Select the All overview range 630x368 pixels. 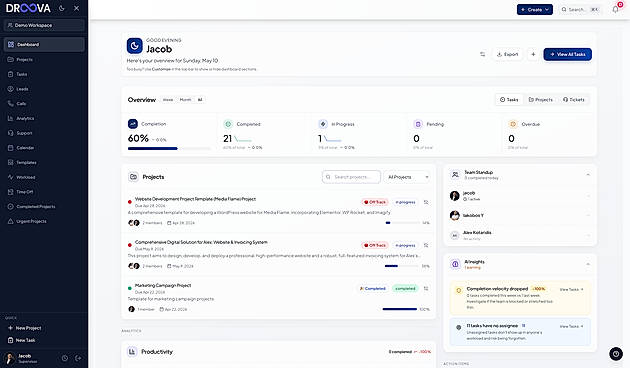(200, 100)
